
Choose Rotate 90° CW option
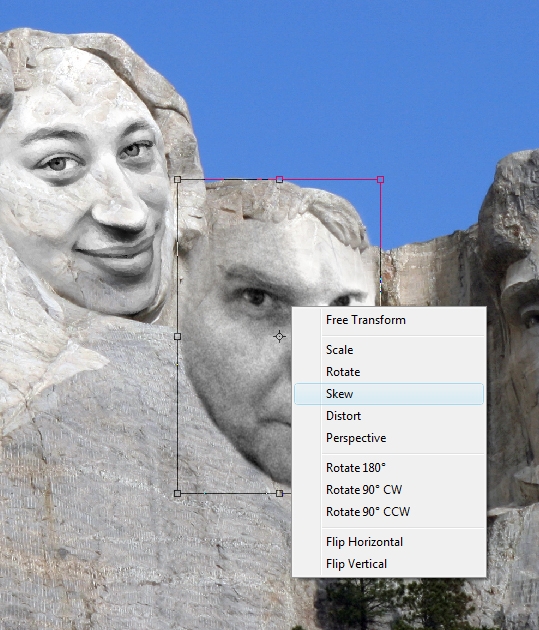pyautogui.click(x=389, y=490)
